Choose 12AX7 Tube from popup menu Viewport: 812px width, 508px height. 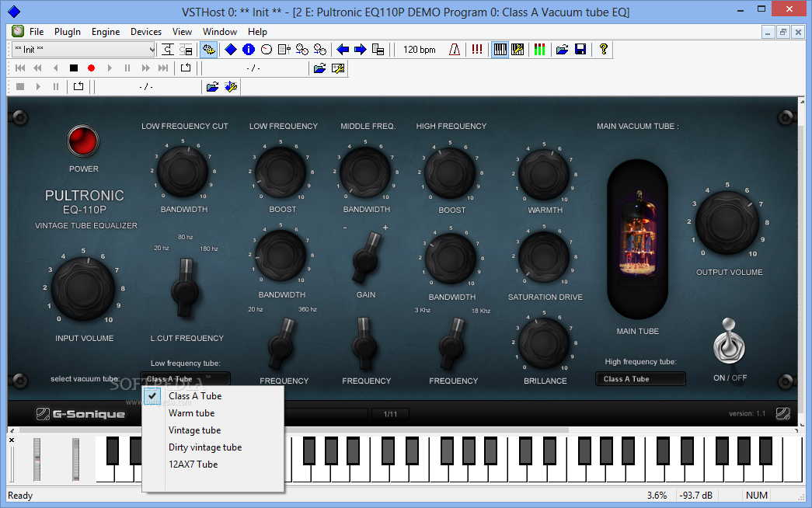click(213, 464)
